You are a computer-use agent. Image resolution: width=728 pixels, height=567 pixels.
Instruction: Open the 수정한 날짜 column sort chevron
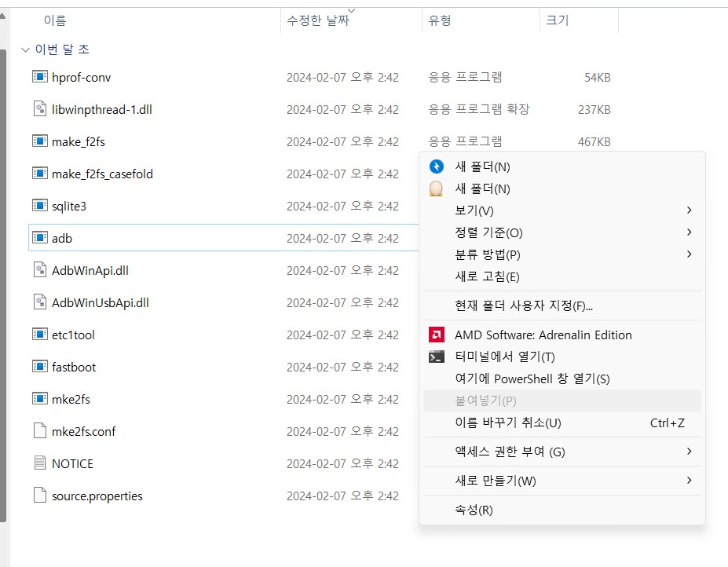tap(352, 10)
